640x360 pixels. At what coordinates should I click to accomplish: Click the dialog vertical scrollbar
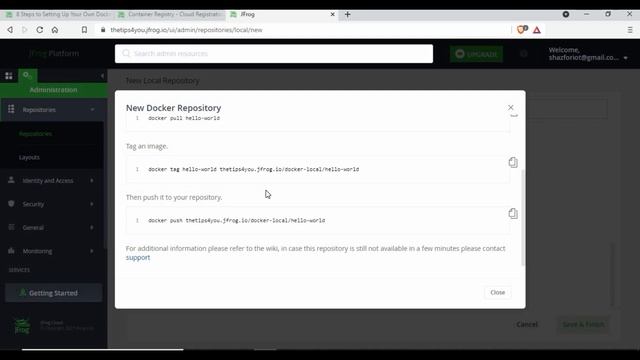[523, 218]
